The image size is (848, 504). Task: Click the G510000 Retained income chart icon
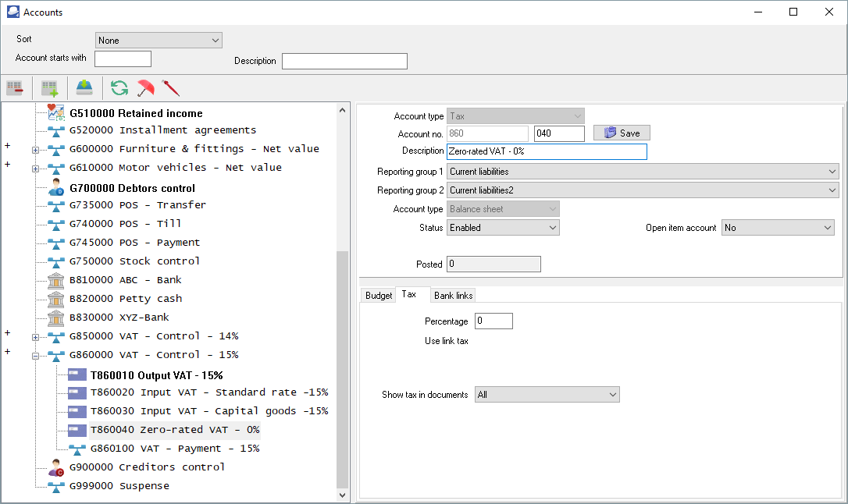55,112
